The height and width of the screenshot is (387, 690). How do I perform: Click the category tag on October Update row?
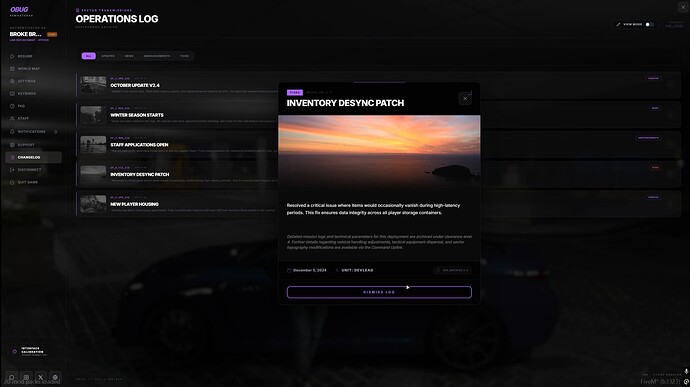point(653,78)
